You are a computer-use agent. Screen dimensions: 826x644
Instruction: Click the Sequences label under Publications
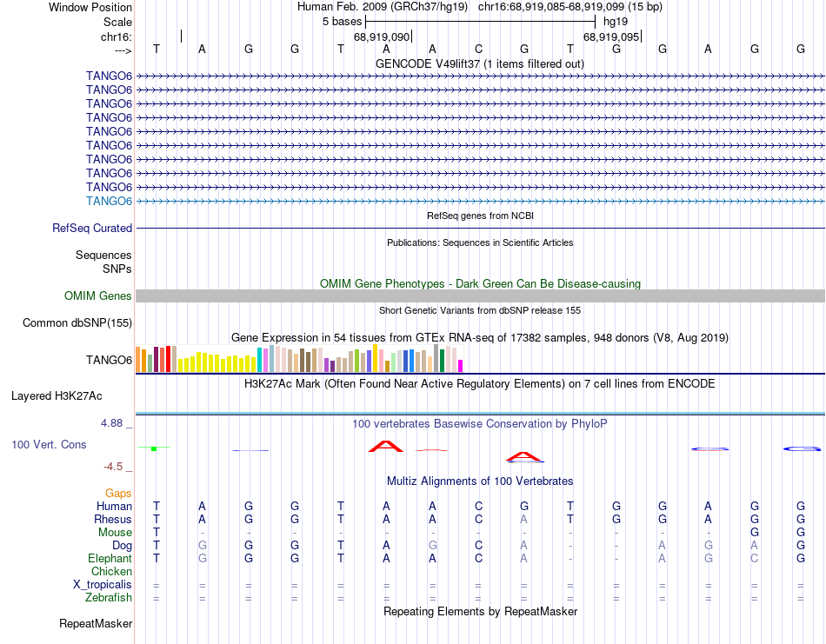[103, 255]
